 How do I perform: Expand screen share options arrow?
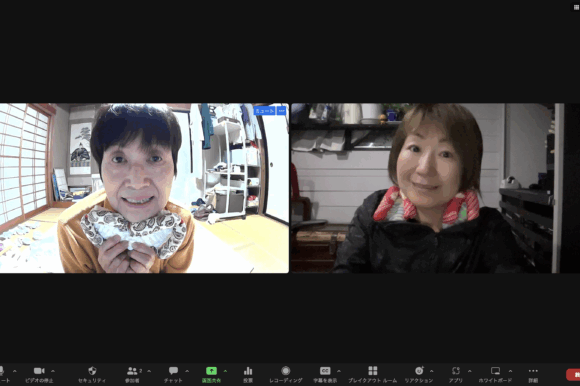[x=225, y=371]
